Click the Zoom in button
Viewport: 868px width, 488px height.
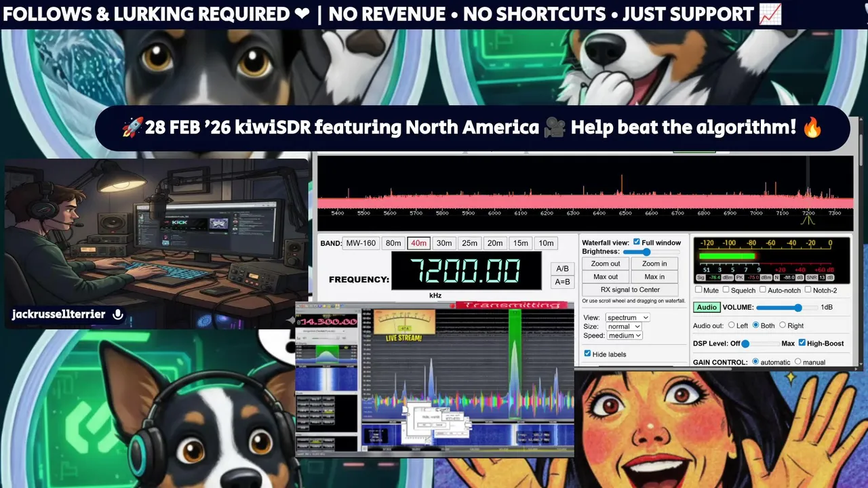click(x=654, y=264)
